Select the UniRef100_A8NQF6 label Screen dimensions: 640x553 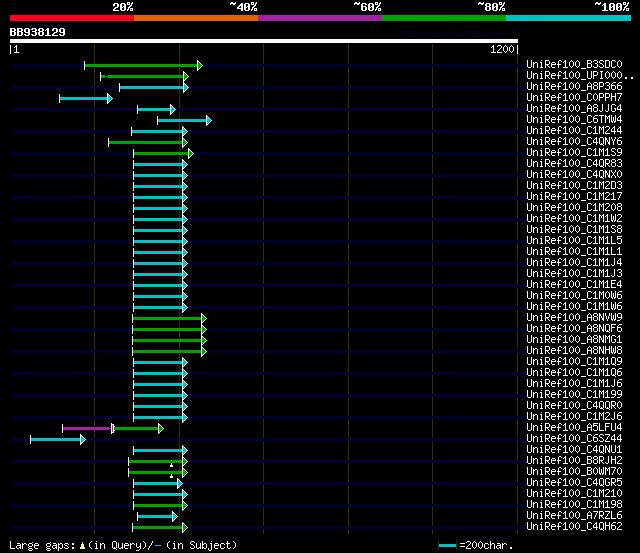(x=574, y=329)
